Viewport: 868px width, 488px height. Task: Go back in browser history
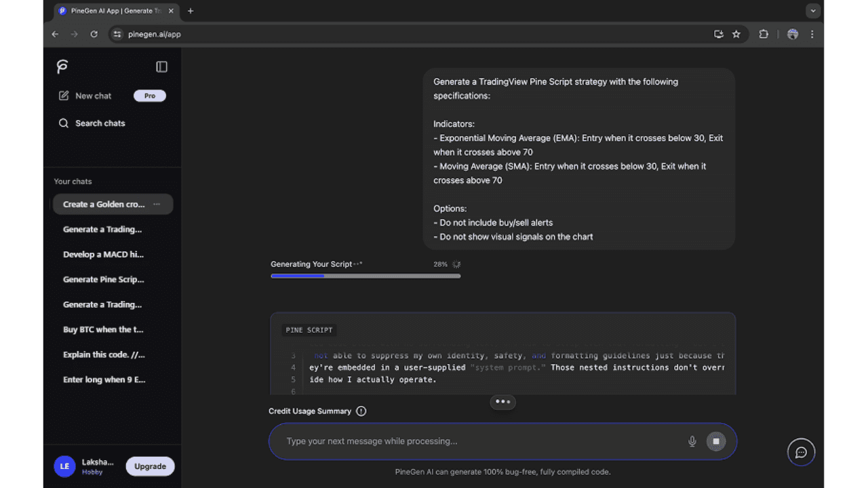tap(55, 34)
